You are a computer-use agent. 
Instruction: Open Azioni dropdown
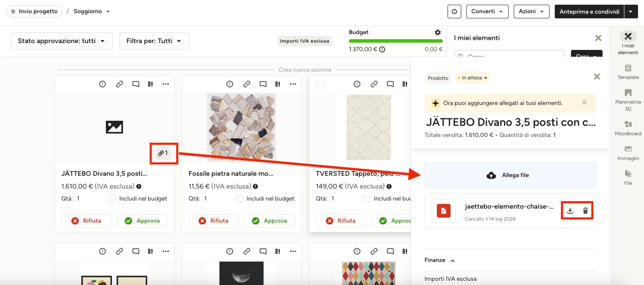[531, 12]
